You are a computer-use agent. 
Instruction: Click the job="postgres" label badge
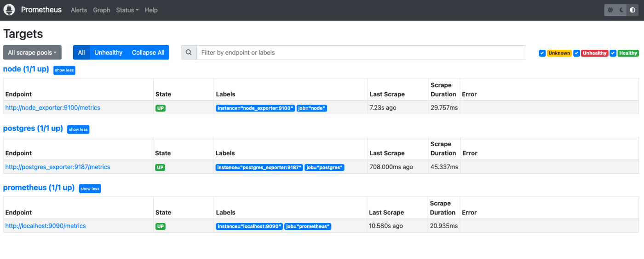point(325,168)
